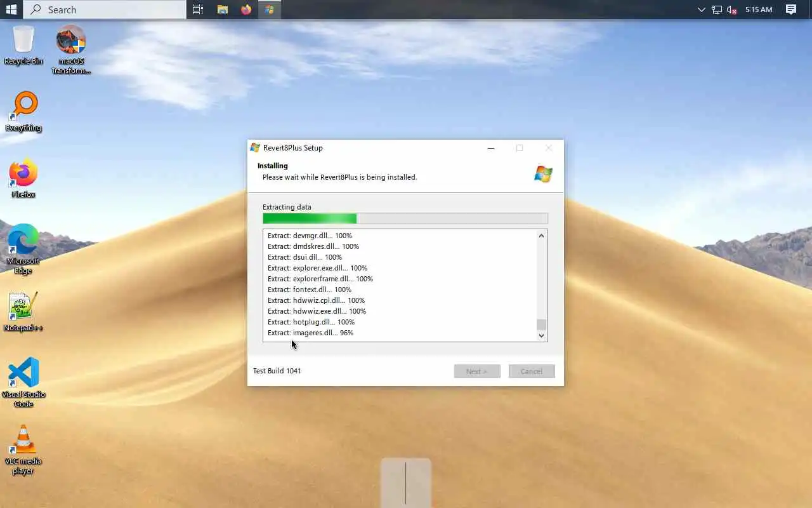This screenshot has width=812, height=508.
Task: Select the macOS Transform desktop icon
Action: pos(70,50)
